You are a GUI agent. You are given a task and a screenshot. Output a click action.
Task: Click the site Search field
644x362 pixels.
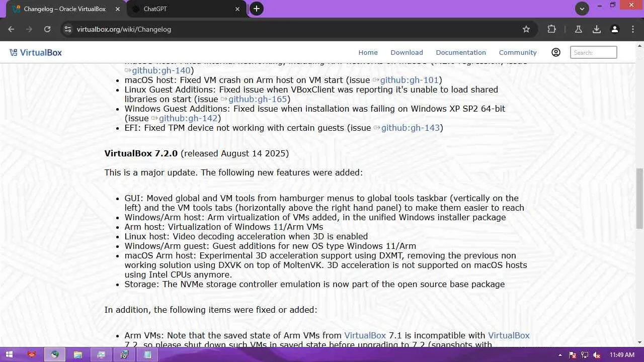[594, 52]
